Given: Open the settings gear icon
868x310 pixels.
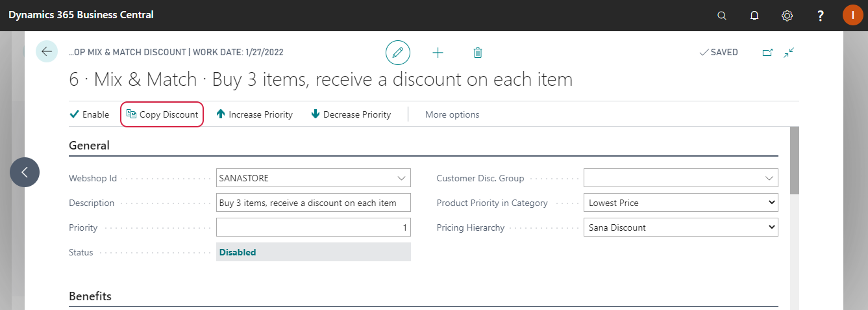Looking at the screenshot, I should click(x=787, y=16).
